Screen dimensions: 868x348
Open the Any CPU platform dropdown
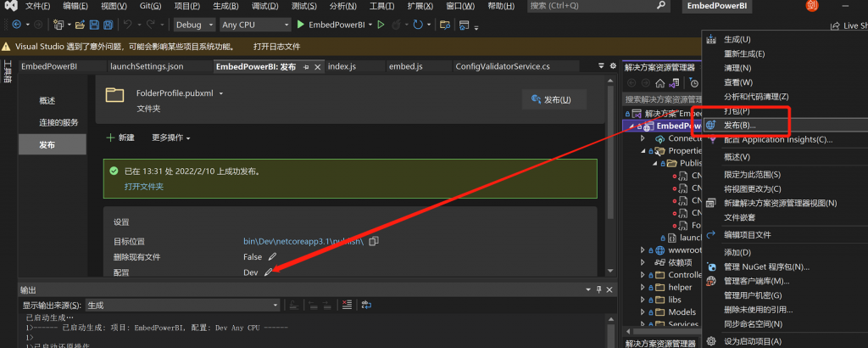(255, 25)
